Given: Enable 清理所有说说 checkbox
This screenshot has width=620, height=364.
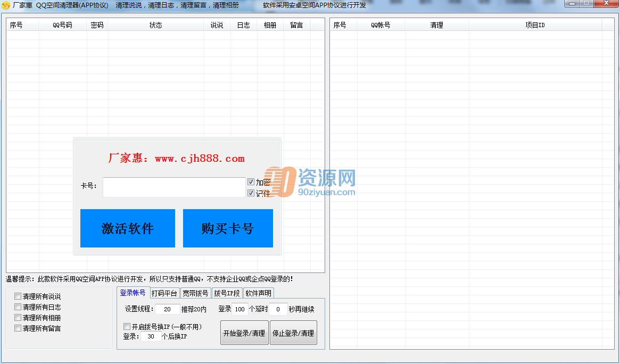Looking at the screenshot, I should point(18,296).
